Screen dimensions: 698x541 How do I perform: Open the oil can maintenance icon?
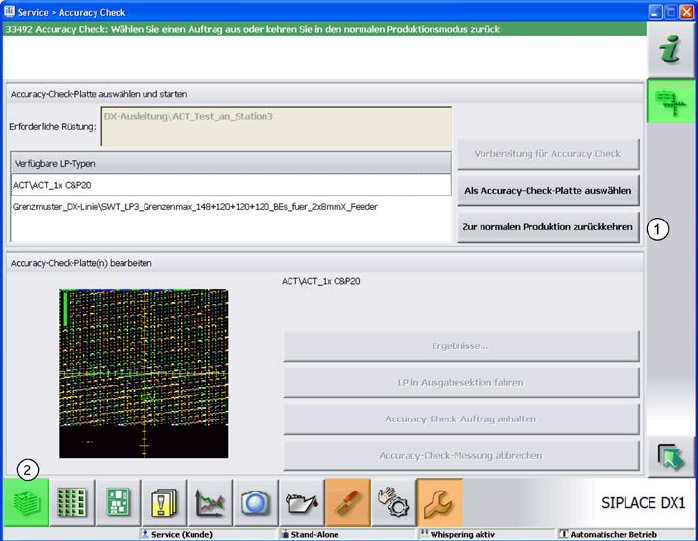pos(301,502)
